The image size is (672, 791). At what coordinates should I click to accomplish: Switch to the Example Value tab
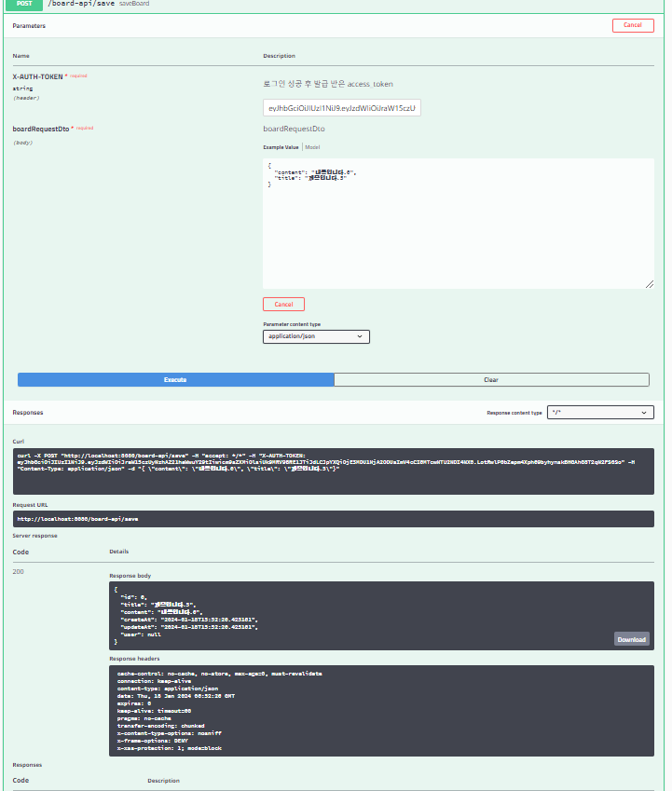tap(281, 147)
